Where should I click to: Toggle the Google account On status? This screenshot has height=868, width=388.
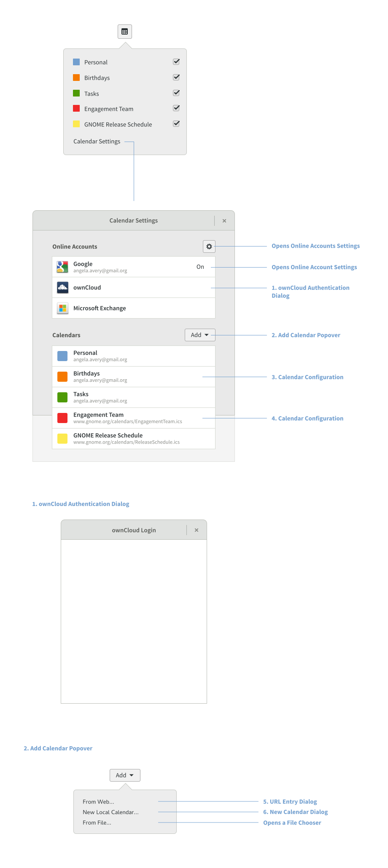click(x=200, y=267)
